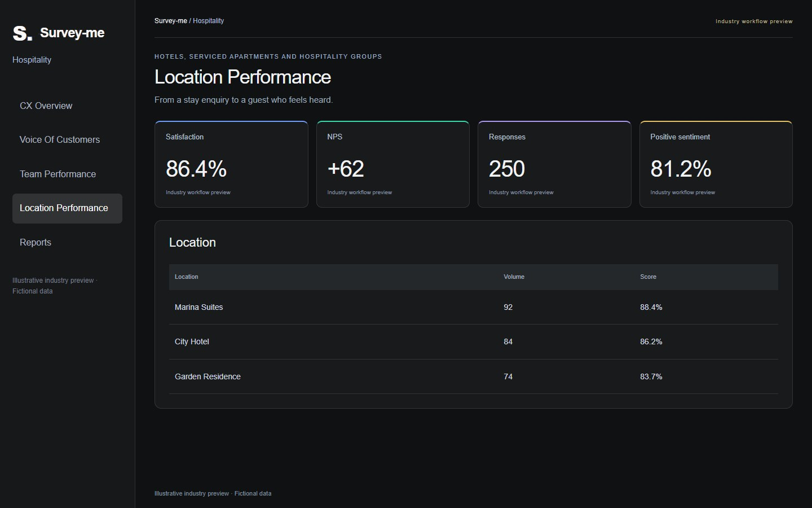Click the Survey-me breadcrumb link
Screen dimensions: 812x508
[x=171, y=21]
